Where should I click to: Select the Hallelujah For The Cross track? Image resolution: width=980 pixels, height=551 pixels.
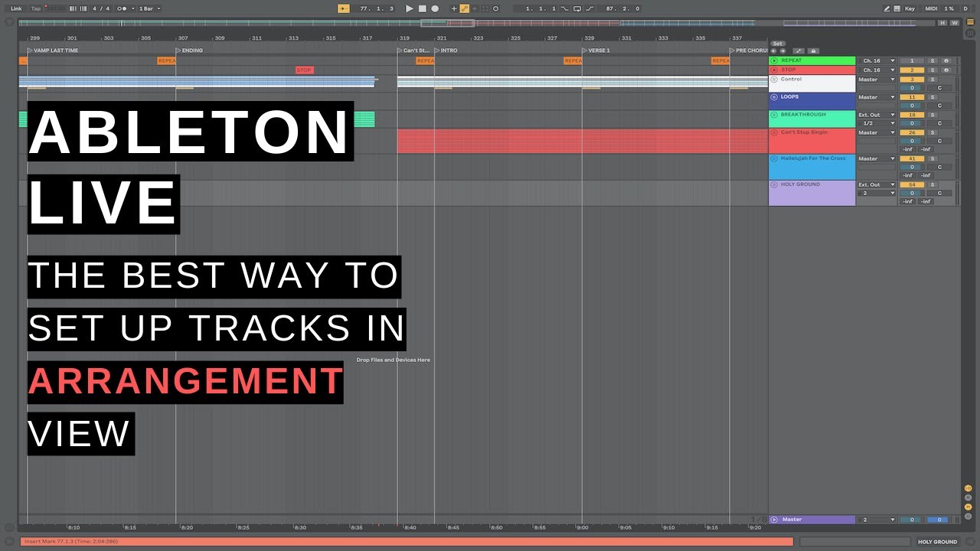812,167
